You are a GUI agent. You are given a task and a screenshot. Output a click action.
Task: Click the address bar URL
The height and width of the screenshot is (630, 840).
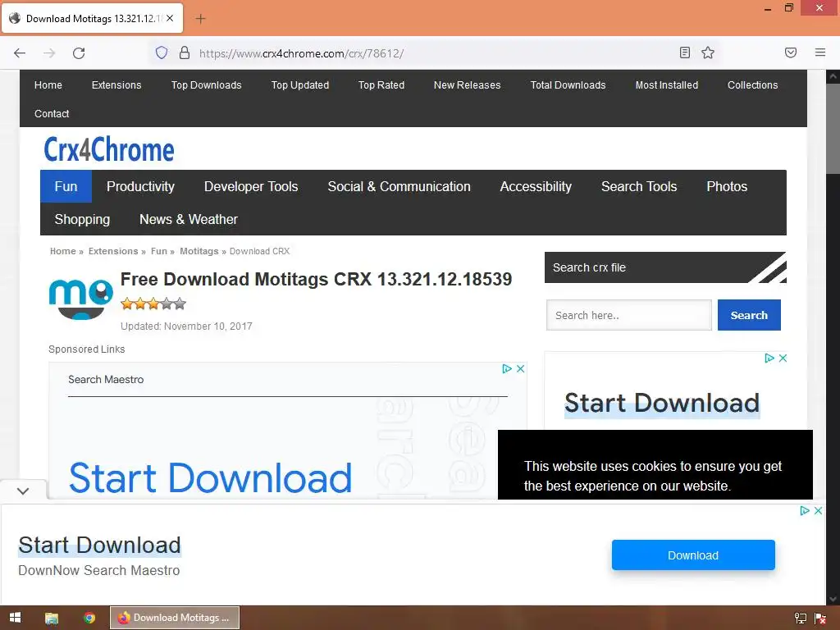(x=301, y=53)
